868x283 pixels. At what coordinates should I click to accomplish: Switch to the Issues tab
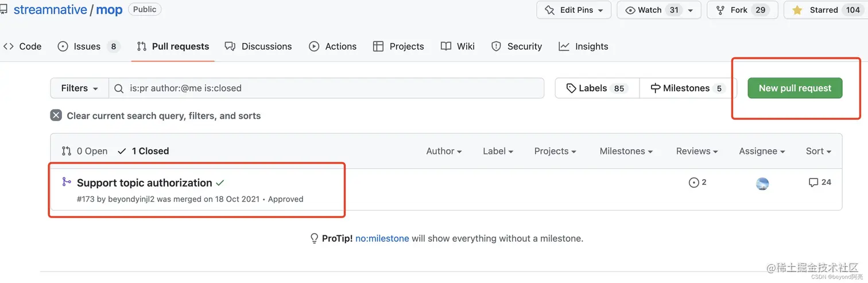(88, 46)
